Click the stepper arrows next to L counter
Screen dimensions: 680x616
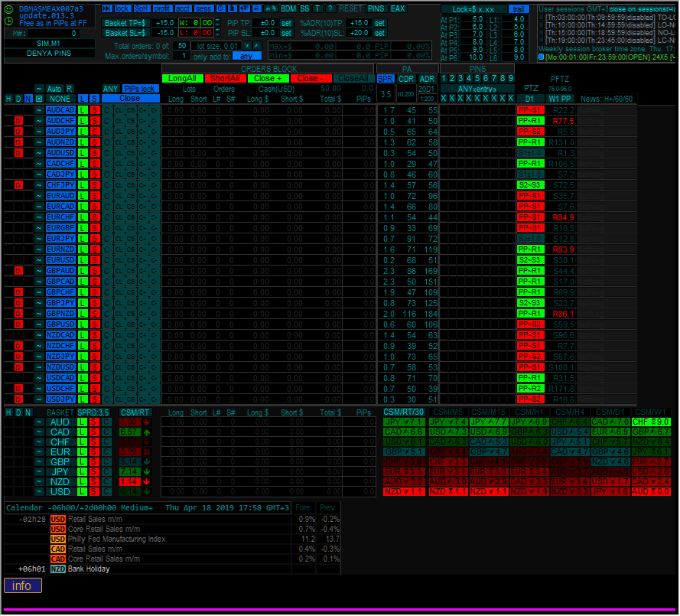click(218, 33)
